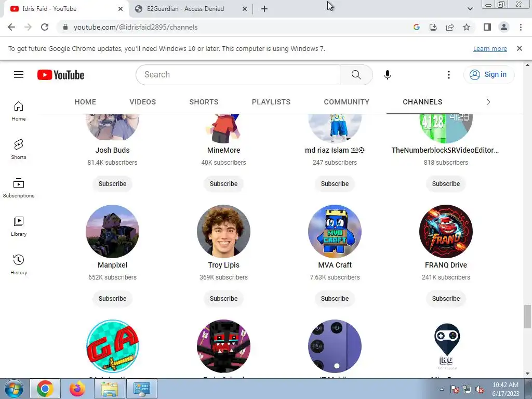
Task: Open Chrome three-dot menu
Action: pyautogui.click(x=521, y=27)
